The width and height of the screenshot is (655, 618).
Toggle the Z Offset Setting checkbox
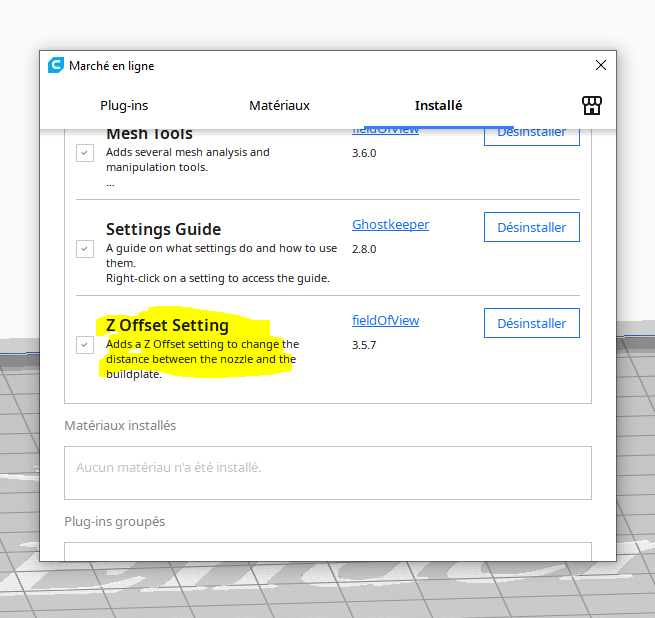[85, 345]
